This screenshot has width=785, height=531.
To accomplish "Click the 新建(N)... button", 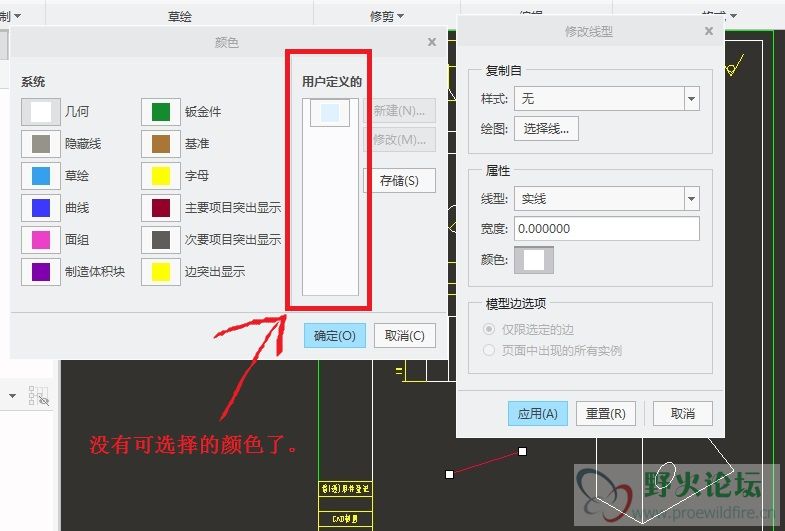I will 399,111.
